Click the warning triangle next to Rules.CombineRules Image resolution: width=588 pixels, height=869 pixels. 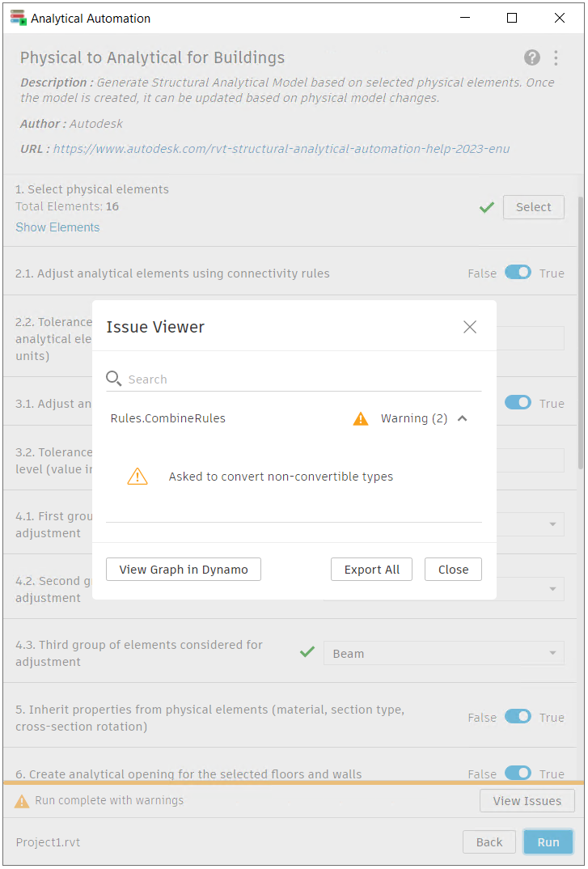pos(361,418)
